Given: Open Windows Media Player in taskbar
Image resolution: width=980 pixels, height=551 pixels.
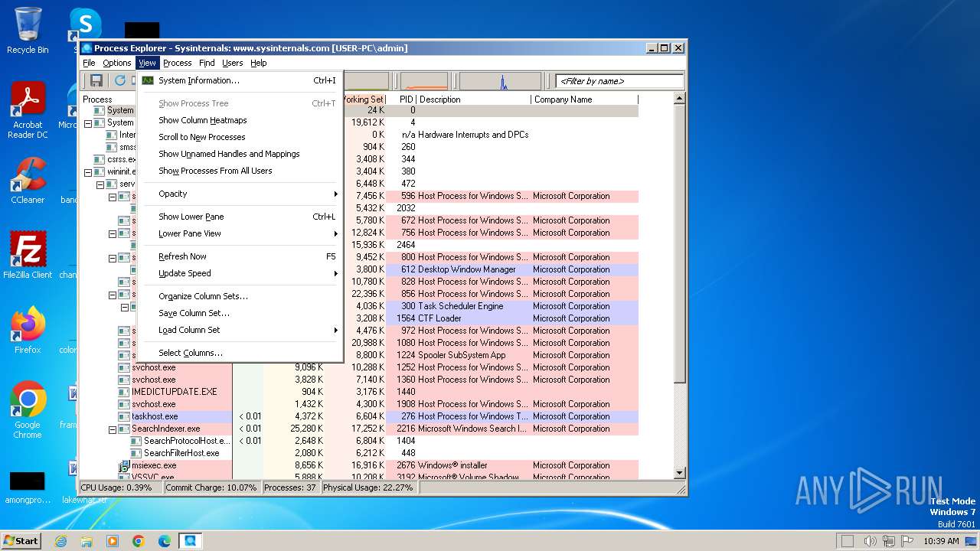Looking at the screenshot, I should (x=113, y=541).
